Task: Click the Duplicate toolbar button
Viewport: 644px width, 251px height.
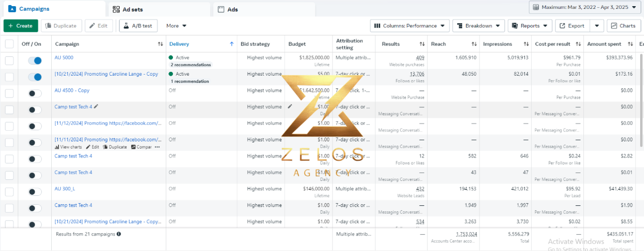Action: point(62,26)
